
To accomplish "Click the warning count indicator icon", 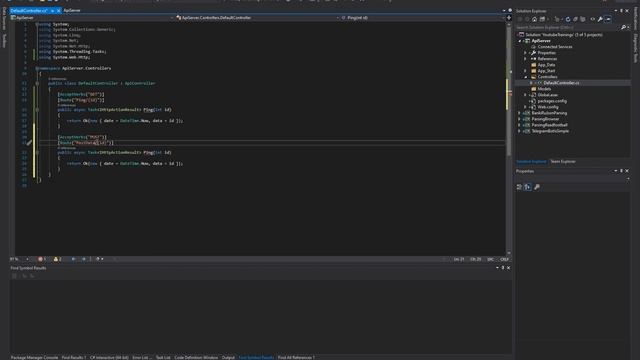I will click(57, 259).
